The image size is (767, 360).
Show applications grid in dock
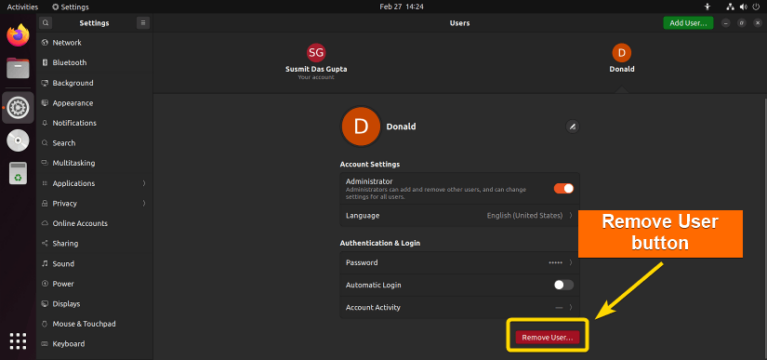18,341
